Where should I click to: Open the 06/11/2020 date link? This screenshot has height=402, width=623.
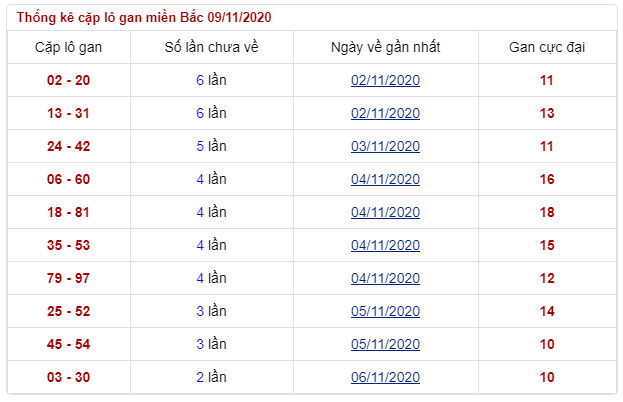[385, 377]
